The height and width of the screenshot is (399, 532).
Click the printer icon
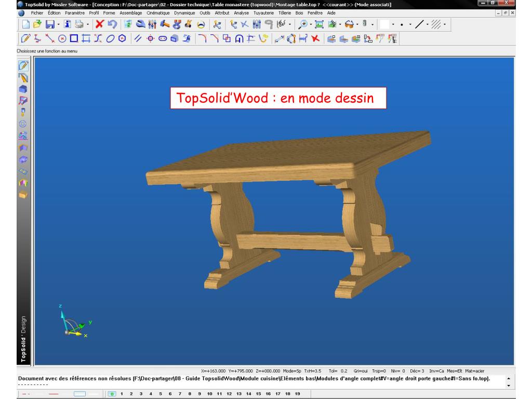click(x=79, y=24)
